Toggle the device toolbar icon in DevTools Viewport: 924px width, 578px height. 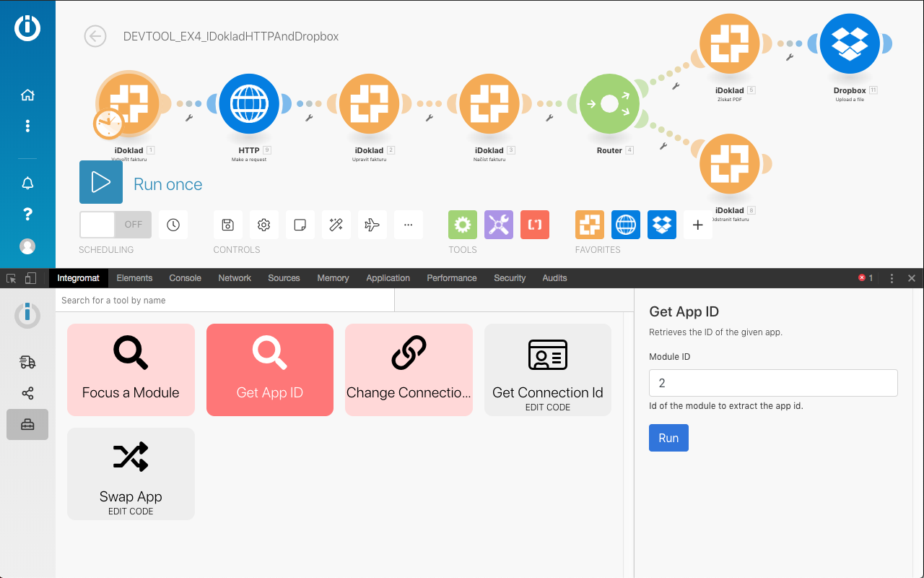point(30,278)
